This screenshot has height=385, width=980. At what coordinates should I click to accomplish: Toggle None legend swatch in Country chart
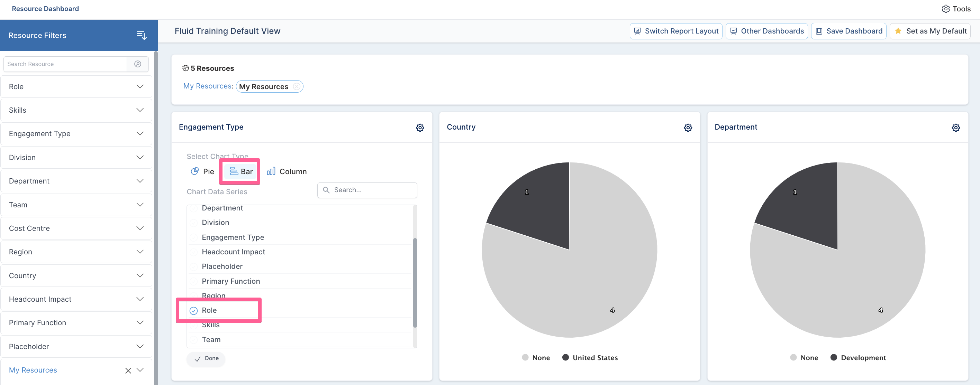point(525,357)
